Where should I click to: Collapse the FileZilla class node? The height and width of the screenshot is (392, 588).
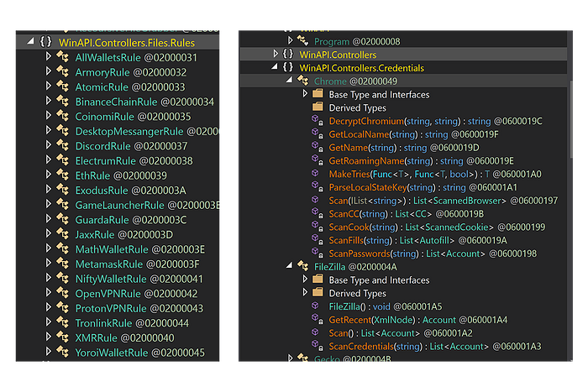pyautogui.click(x=289, y=265)
